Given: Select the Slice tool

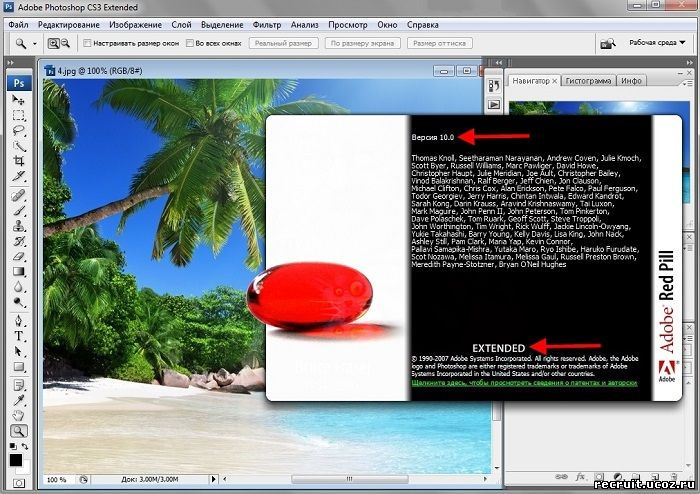Looking at the screenshot, I should tap(18, 176).
